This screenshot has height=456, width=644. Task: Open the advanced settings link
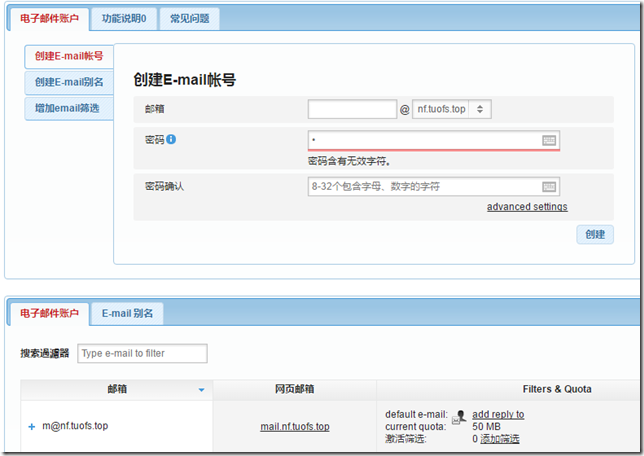point(527,207)
